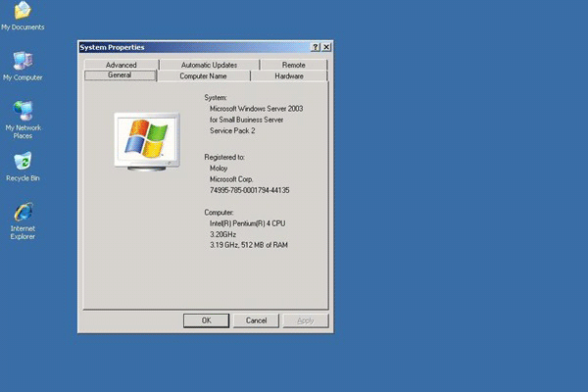Click the 'Microsoft Corp.' text
Screen dimensions: 588x392
coord(231,179)
